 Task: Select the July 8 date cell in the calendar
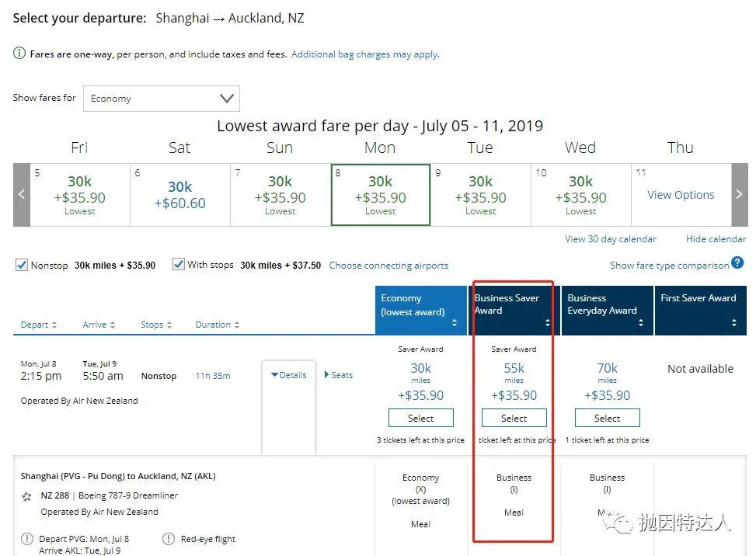coord(380,194)
